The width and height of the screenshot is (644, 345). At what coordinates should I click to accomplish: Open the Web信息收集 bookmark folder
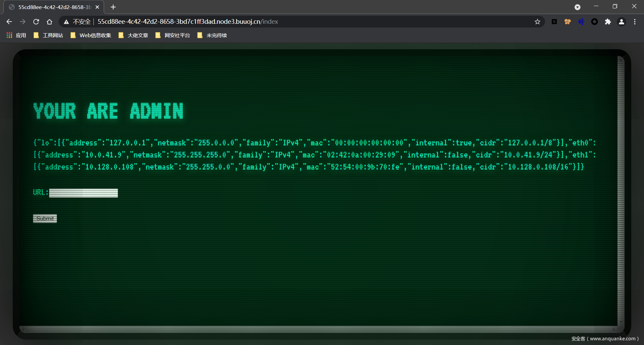[91, 35]
